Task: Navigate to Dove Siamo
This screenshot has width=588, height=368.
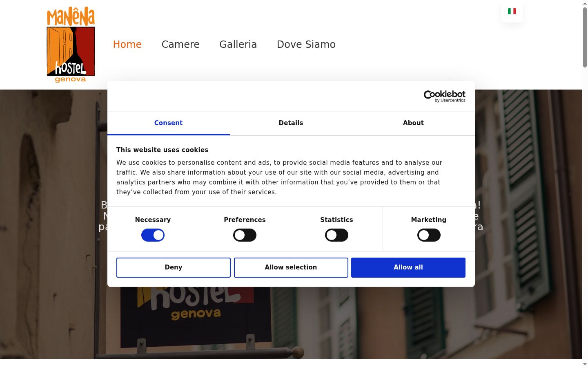Action: pos(306,45)
